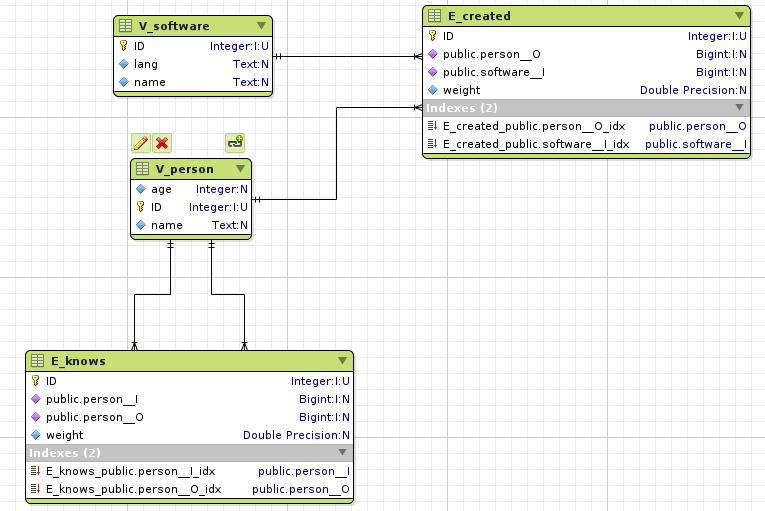The width and height of the screenshot is (765, 511).
Task: Collapse the E_created table using header arrow
Action: (x=739, y=16)
